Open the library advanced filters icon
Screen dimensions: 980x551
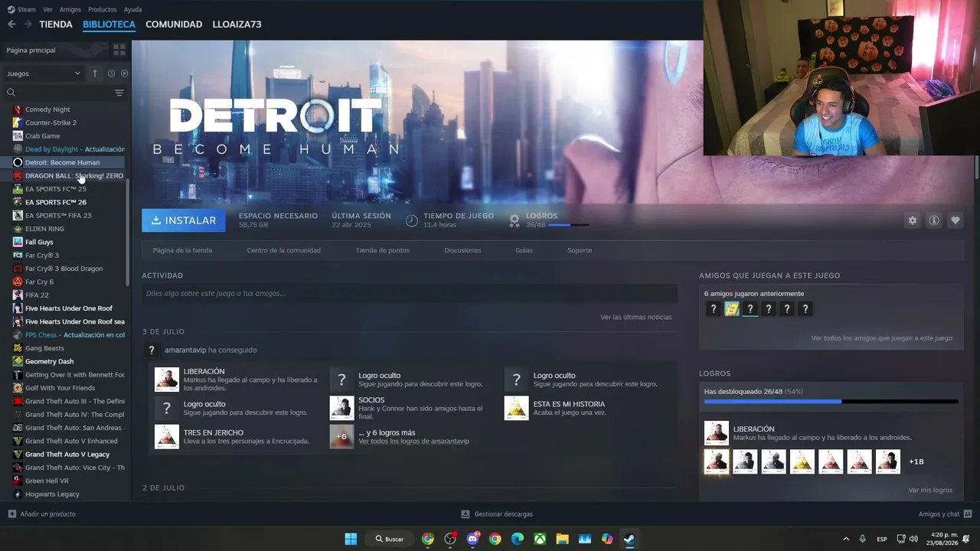click(x=119, y=93)
